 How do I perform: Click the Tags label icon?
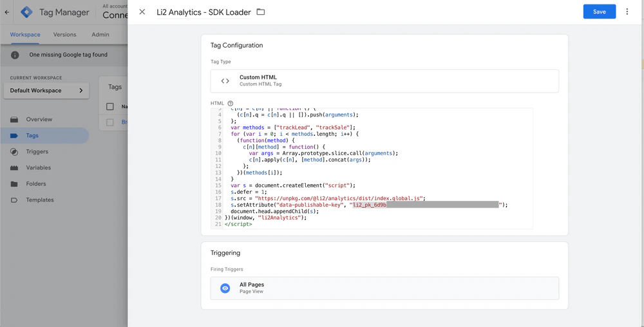(14, 135)
